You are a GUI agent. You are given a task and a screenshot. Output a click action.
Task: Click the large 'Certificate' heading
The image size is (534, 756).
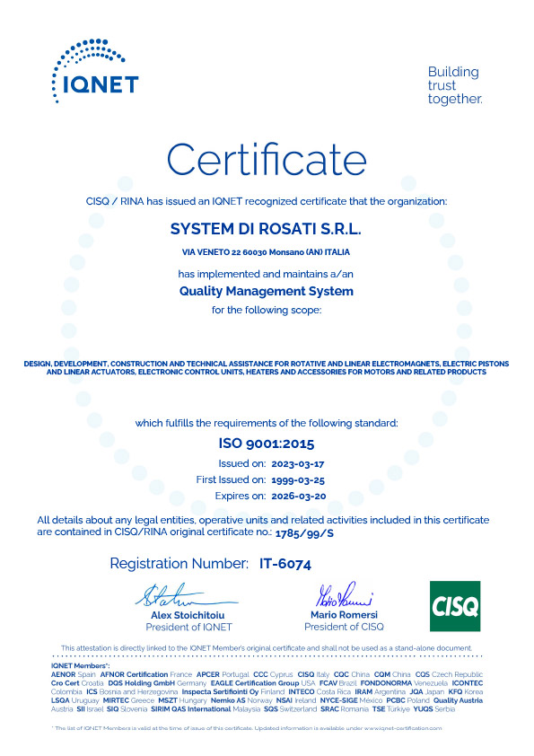point(267,159)
